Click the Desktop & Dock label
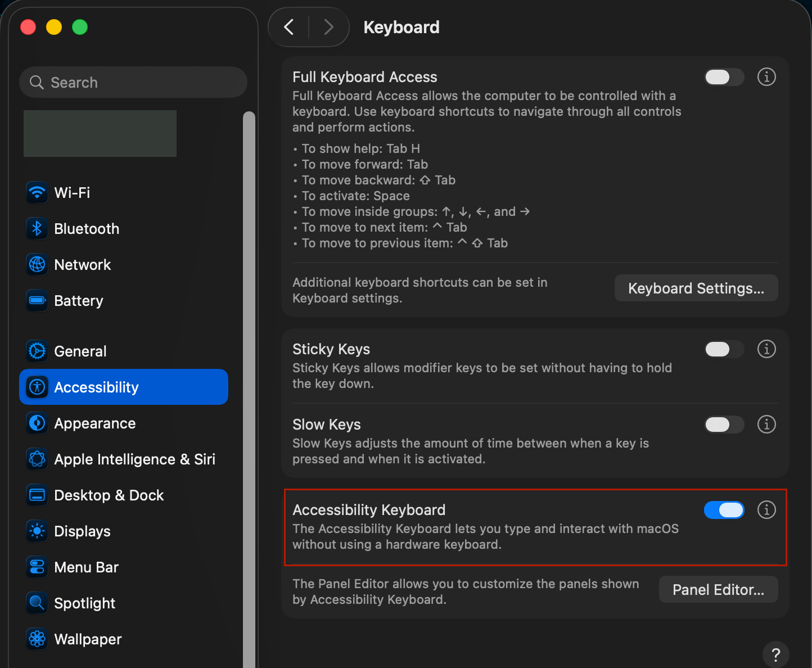This screenshot has height=668, width=812. click(x=109, y=495)
